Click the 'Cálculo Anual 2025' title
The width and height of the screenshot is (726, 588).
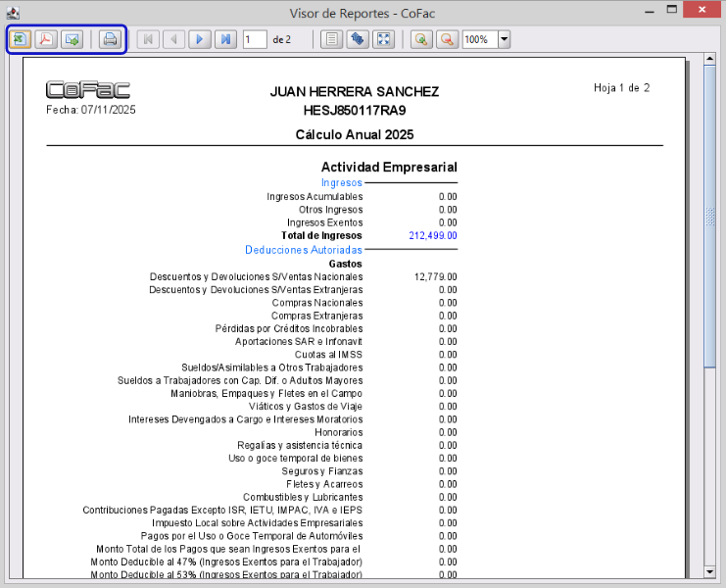(x=355, y=134)
